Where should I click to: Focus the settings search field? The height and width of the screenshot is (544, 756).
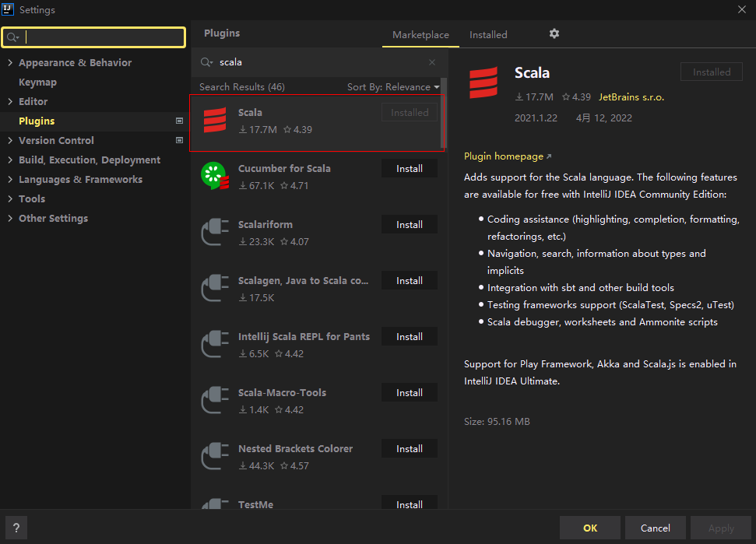pyautogui.click(x=93, y=37)
